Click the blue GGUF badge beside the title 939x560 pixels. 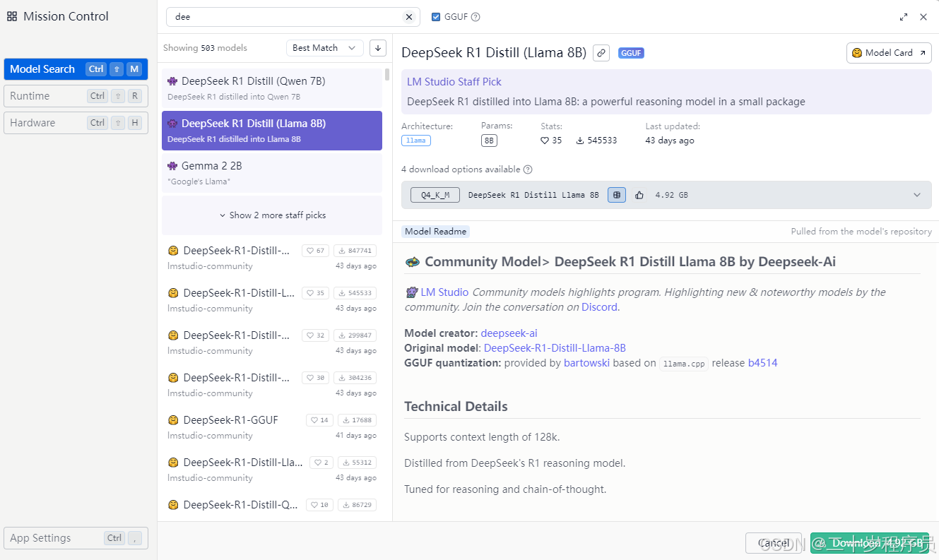point(631,53)
